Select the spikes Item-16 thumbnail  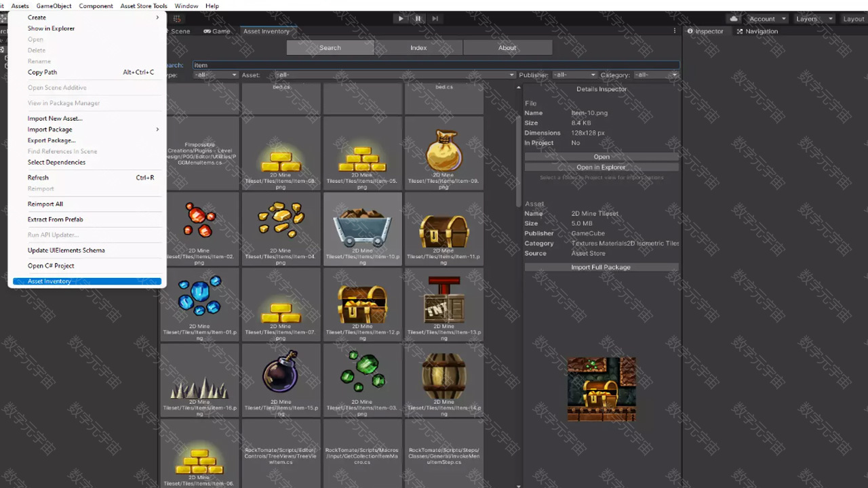click(199, 380)
